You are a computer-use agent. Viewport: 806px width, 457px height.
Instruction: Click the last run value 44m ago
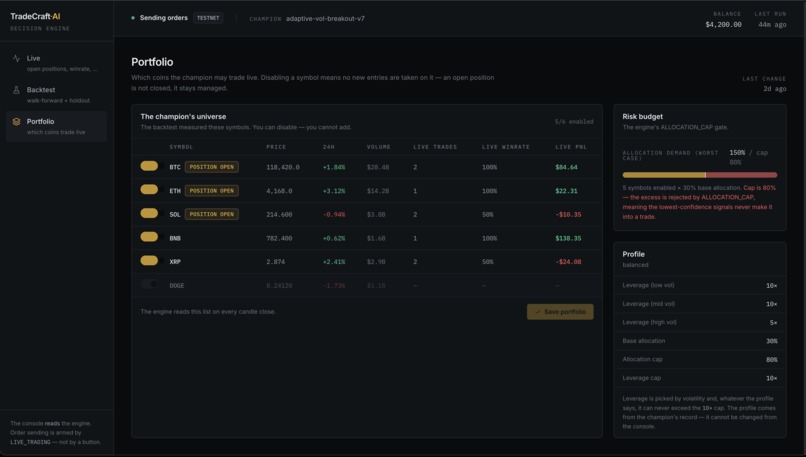coord(772,25)
